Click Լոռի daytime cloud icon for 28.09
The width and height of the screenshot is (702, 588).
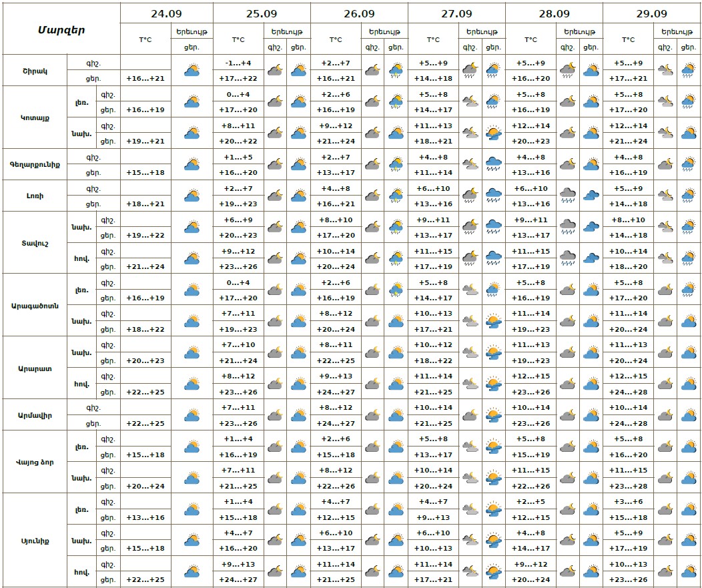point(591,195)
